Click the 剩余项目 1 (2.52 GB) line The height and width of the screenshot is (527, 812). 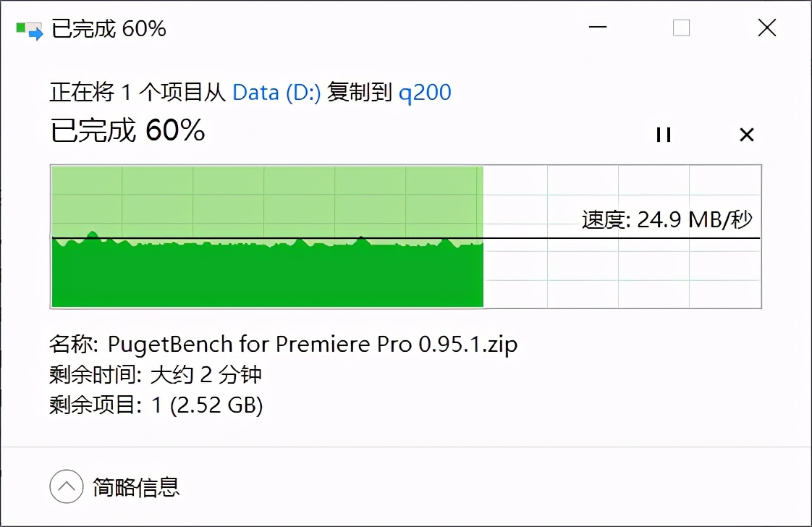(x=156, y=406)
